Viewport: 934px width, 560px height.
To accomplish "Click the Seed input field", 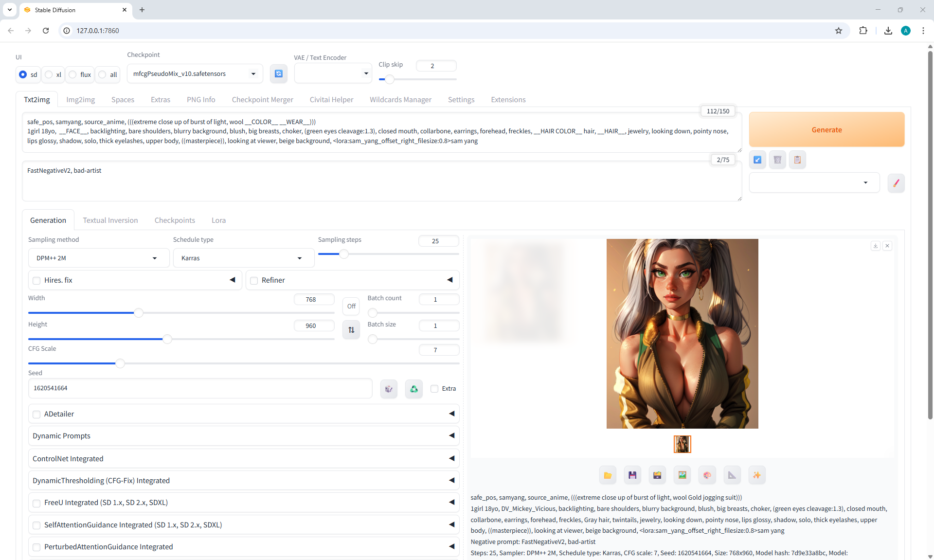I will point(200,388).
